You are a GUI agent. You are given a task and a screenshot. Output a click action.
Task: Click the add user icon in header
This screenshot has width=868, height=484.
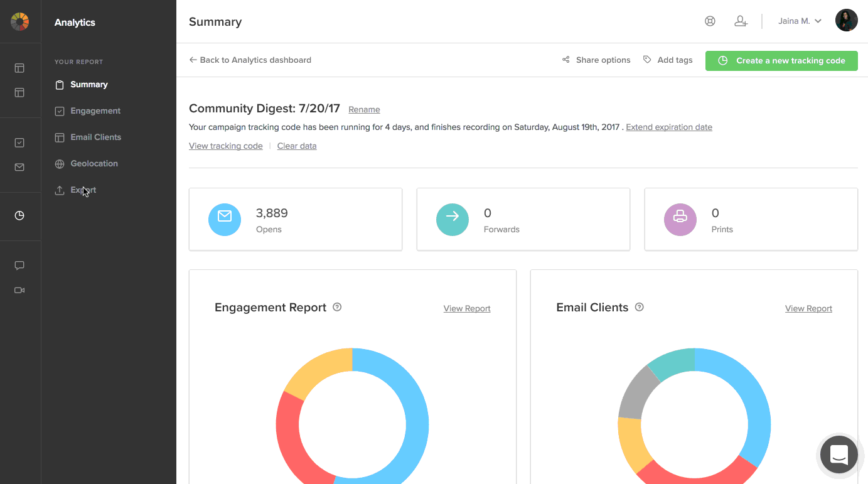click(x=741, y=21)
